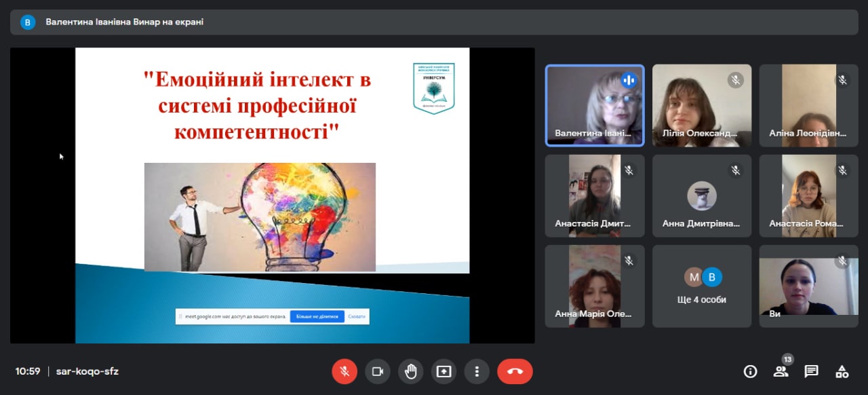Viewport: 868px width, 395px height.
Task: Click the 'Сховати' link
Action: [357, 316]
